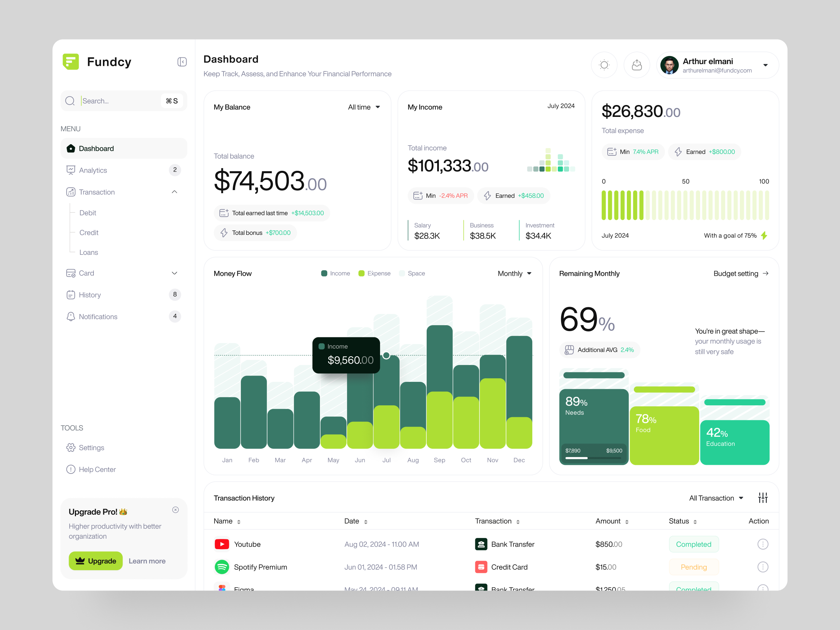Viewport: 840px width, 630px height.
Task: Toggle the Expense legend in Money Flow
Action: [374, 273]
